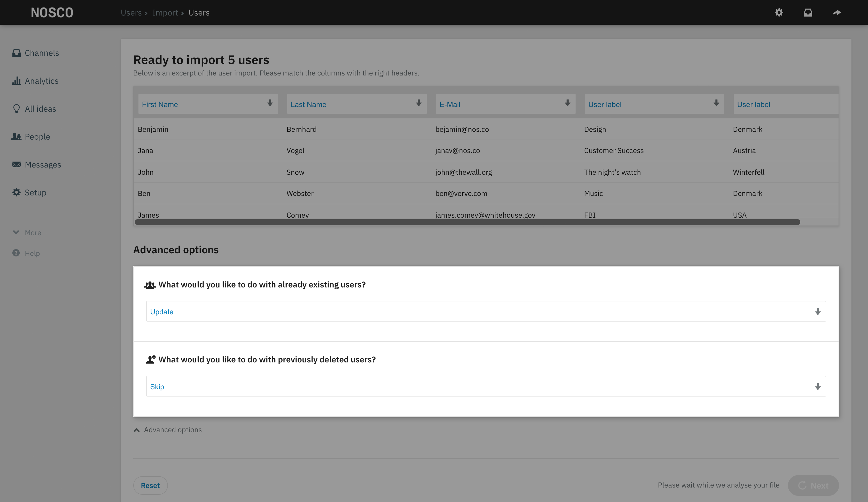868x502 pixels.
Task: Click the Messages envelope icon
Action: point(16,164)
